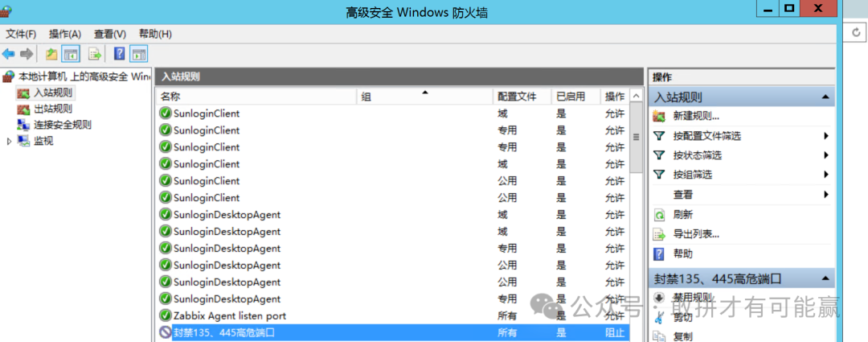The height and width of the screenshot is (342, 868).
Task: Toggle the show/hide action pane toolbar icon
Action: point(138,54)
